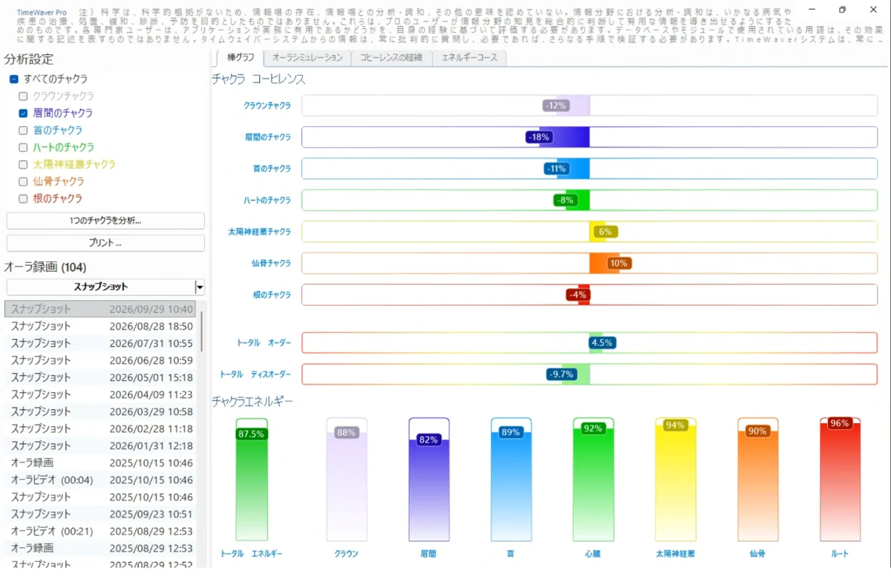Pick the snapshot dated 2025/09/23 10:51
Image resolution: width=891 pixels, height=588 pixels.
click(x=101, y=514)
